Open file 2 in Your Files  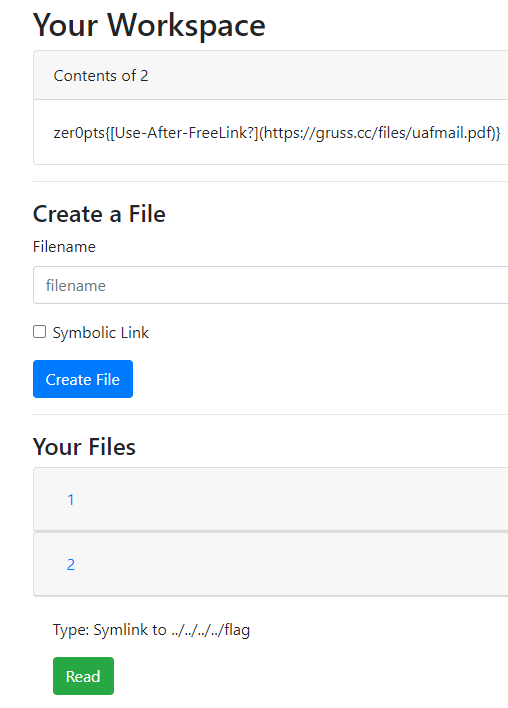tap(71, 564)
